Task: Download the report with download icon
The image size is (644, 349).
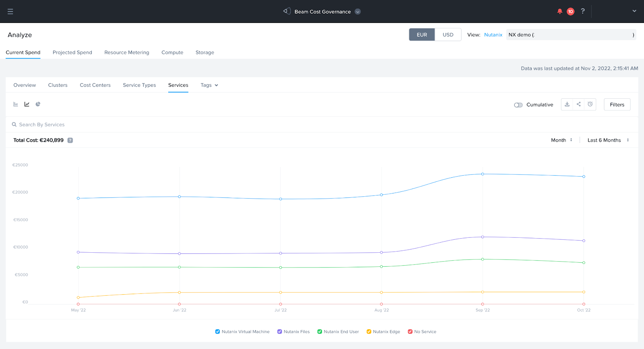Action: (x=567, y=104)
